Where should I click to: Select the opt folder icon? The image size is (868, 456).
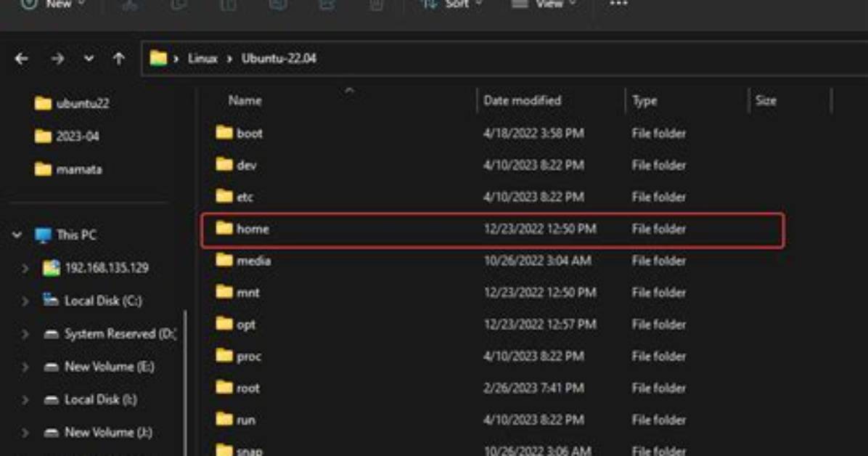[x=224, y=324]
